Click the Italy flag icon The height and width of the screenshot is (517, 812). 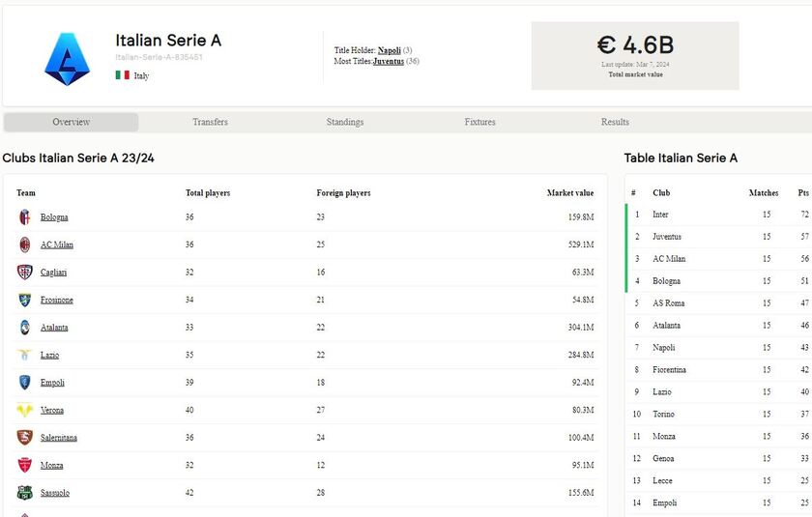pyautogui.click(x=122, y=75)
